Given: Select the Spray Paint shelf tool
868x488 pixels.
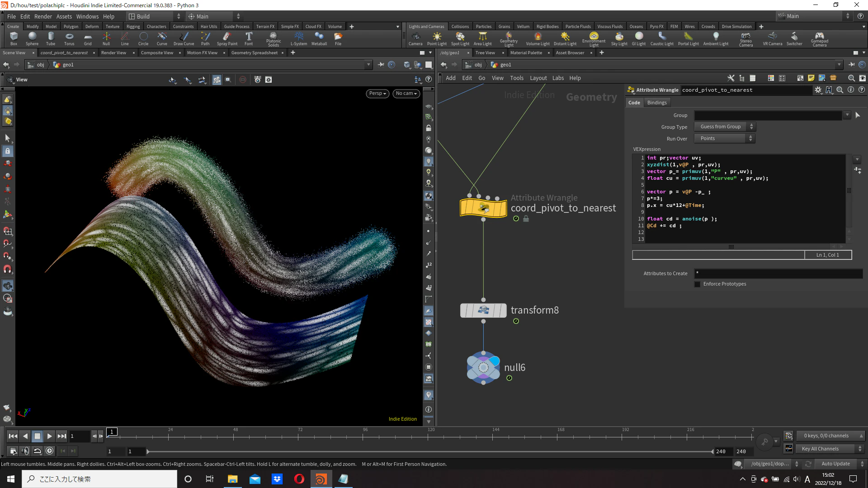Looking at the screenshot, I should pyautogui.click(x=227, y=38).
